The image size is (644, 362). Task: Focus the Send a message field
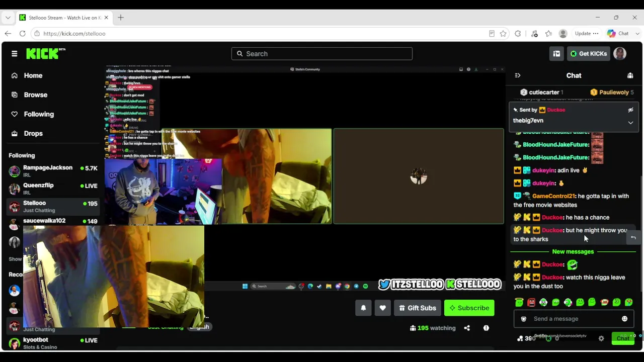[574, 319]
